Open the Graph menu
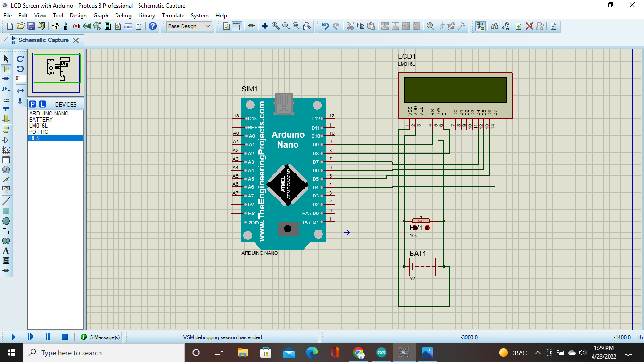 point(101,16)
